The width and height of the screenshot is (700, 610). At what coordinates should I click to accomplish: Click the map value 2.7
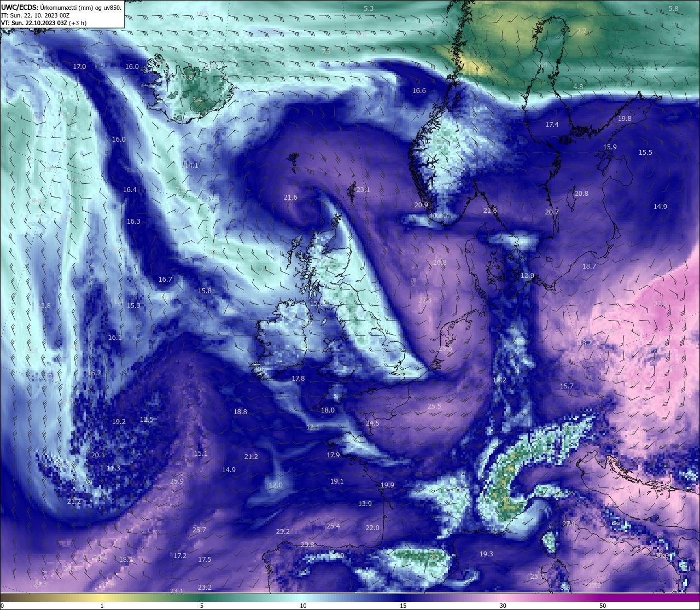coord(581,32)
